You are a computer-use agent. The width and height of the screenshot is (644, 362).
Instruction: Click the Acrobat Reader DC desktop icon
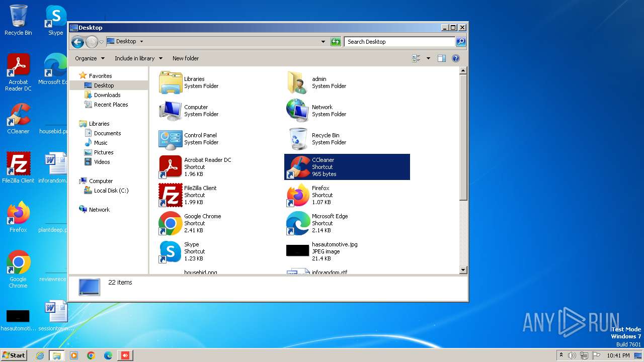pyautogui.click(x=18, y=72)
